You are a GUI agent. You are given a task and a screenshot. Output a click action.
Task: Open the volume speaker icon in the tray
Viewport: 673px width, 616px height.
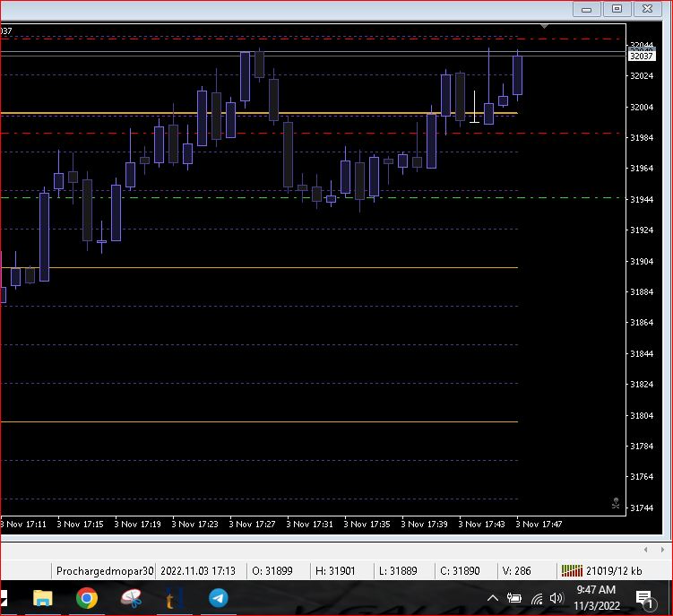click(556, 598)
